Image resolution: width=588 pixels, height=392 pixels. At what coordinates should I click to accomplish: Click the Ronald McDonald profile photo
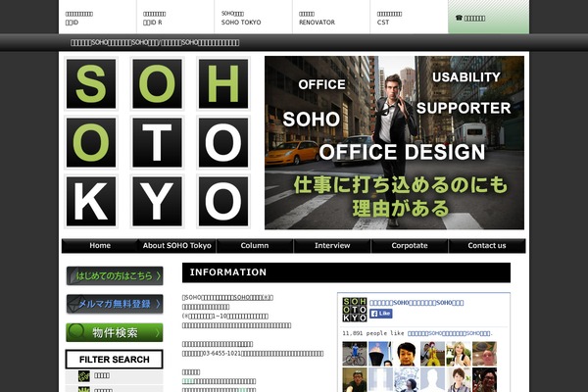[x=432, y=354]
